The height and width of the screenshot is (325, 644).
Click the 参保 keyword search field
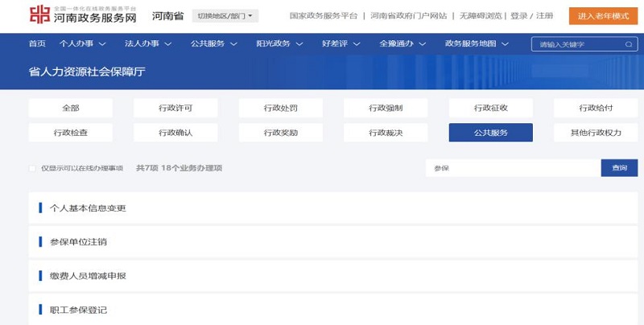point(513,168)
